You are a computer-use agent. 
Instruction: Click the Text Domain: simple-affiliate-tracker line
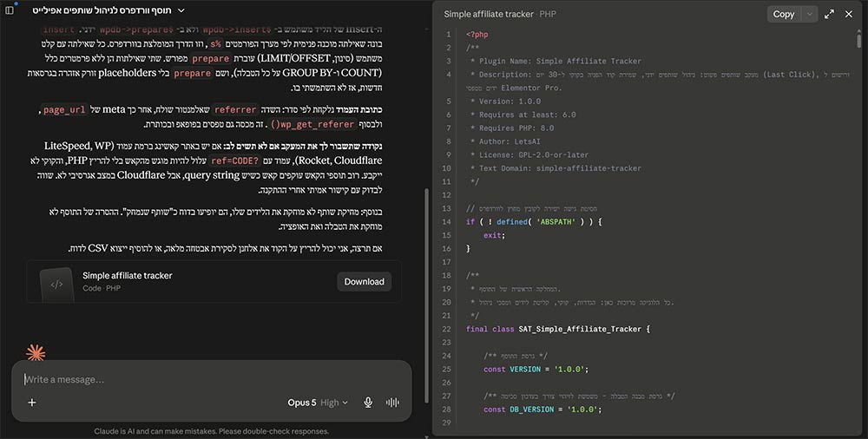(556, 168)
